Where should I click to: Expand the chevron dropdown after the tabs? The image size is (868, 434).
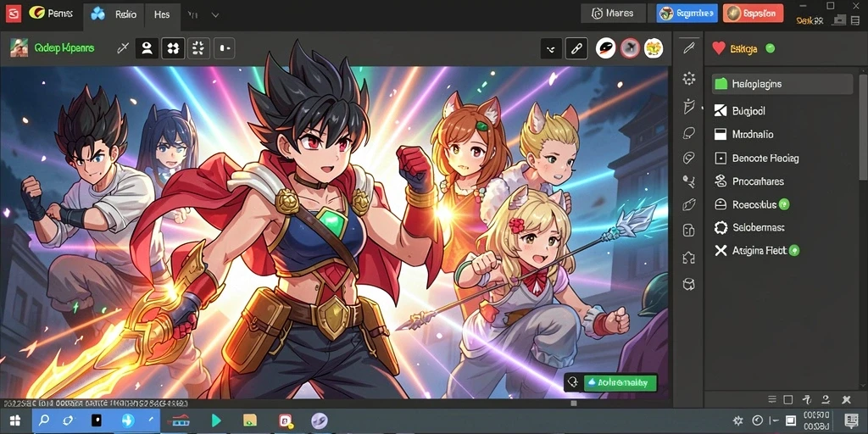[x=215, y=15]
